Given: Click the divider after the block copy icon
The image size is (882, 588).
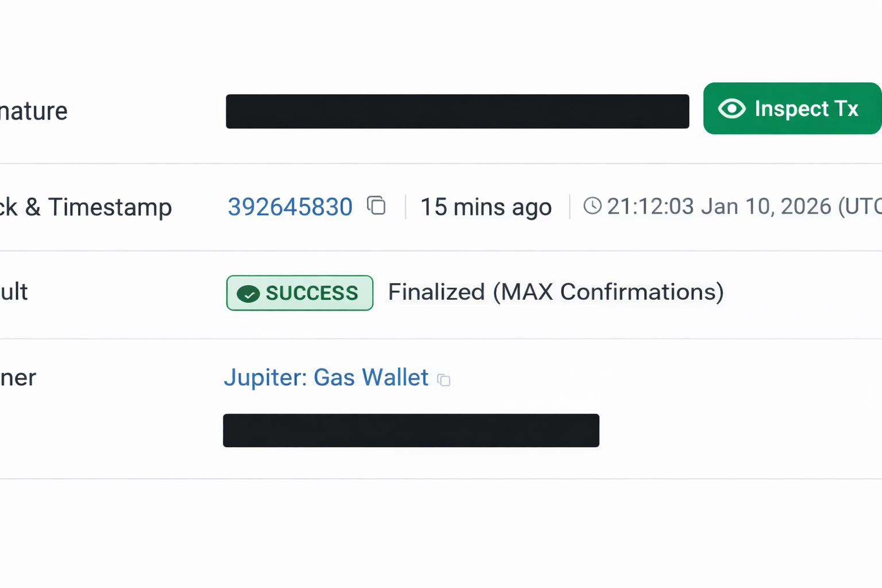Looking at the screenshot, I should 405,207.
